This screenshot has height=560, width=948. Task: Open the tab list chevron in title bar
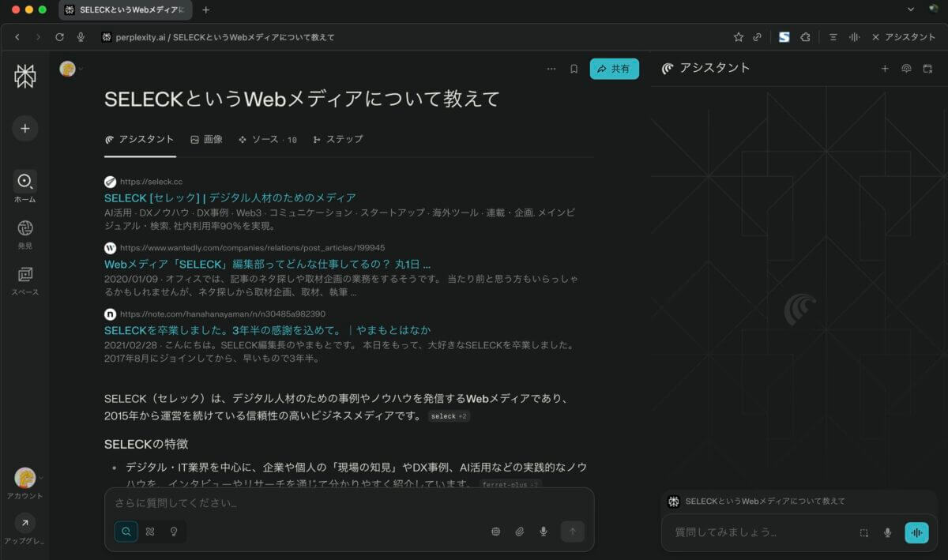[x=911, y=9]
